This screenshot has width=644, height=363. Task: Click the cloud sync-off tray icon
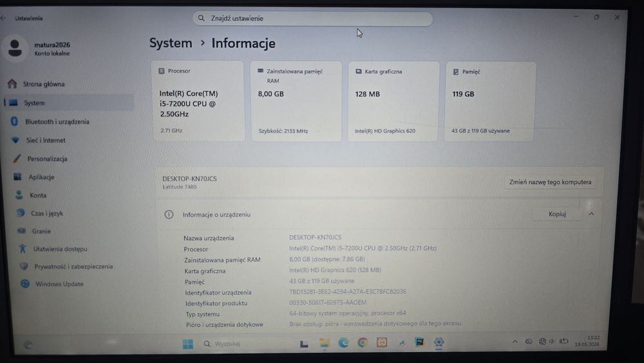529,342
